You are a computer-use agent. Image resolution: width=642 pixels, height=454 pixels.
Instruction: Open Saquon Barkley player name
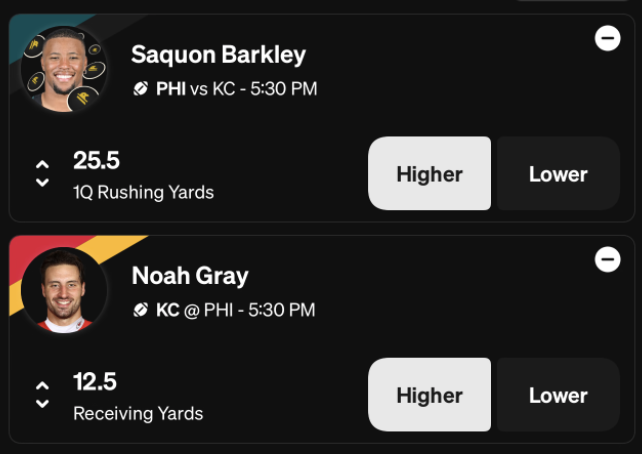(219, 55)
